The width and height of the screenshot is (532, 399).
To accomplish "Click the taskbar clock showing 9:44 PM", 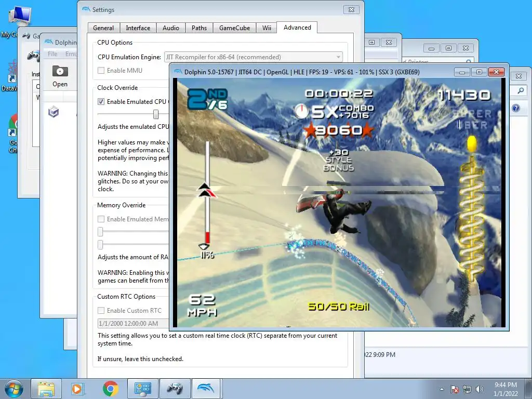I will click(x=506, y=389).
